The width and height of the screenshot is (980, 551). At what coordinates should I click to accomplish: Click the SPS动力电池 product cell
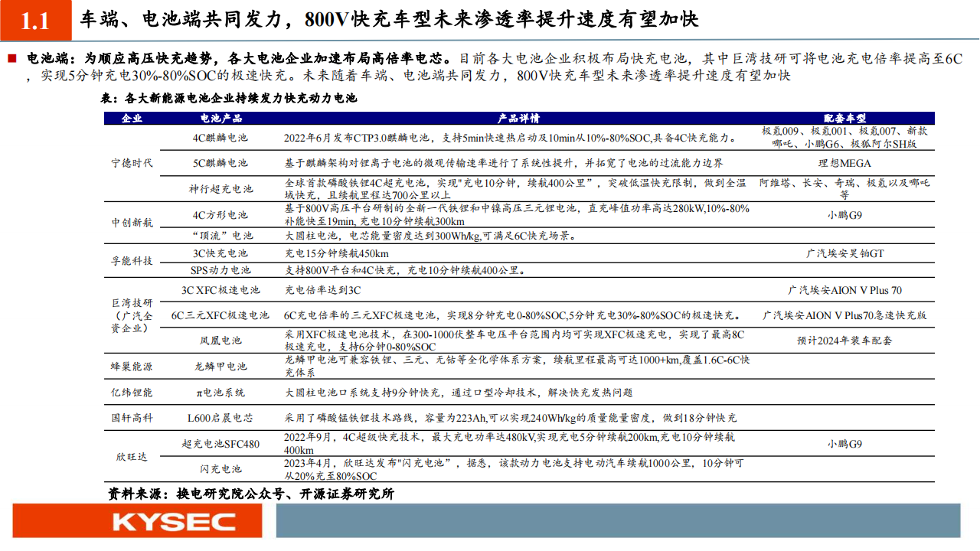click(220, 270)
